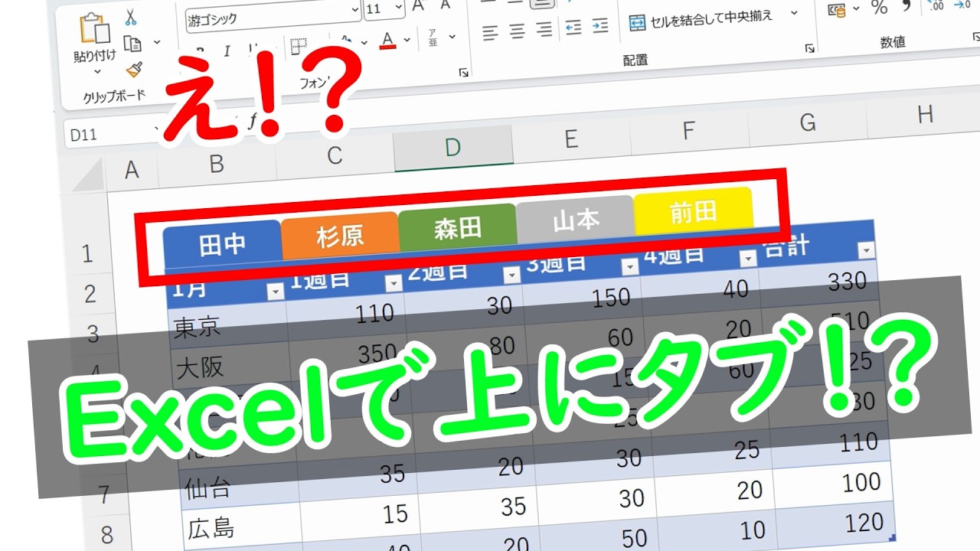Open the merge cells dropdown arrow

pyautogui.click(x=794, y=13)
